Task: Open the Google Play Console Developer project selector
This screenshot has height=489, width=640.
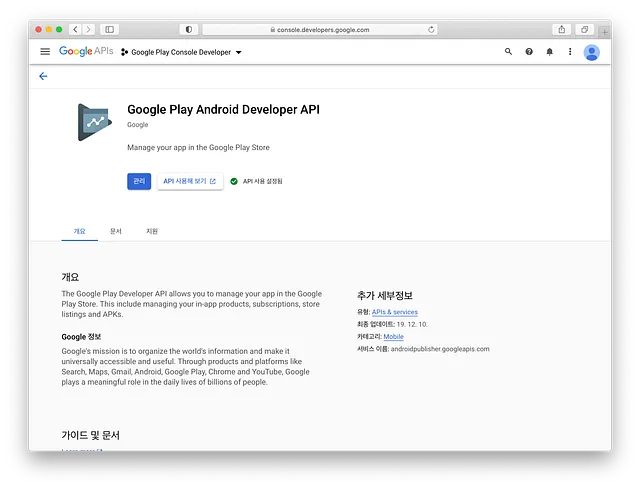Action: coord(181,52)
